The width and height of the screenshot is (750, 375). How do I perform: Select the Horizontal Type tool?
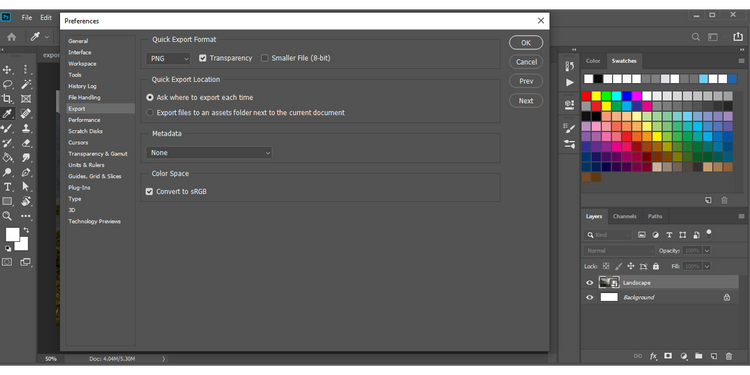[7, 187]
